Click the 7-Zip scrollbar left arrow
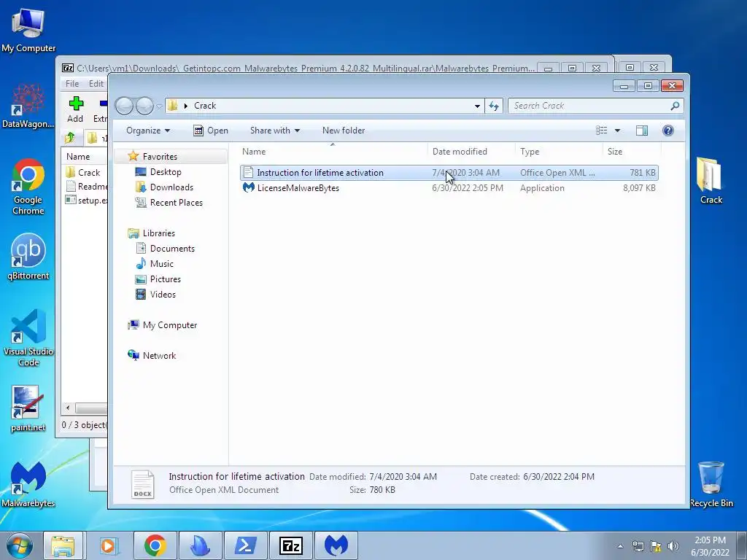 68,408
